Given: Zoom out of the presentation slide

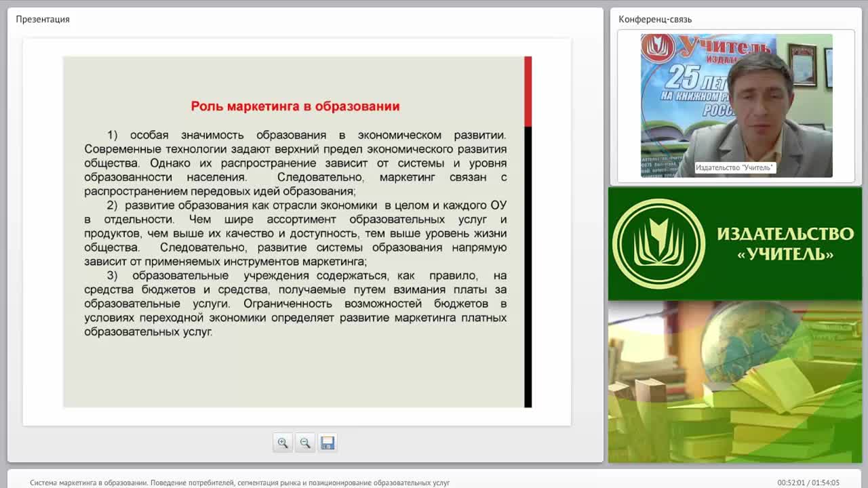Looking at the screenshot, I should [x=305, y=443].
